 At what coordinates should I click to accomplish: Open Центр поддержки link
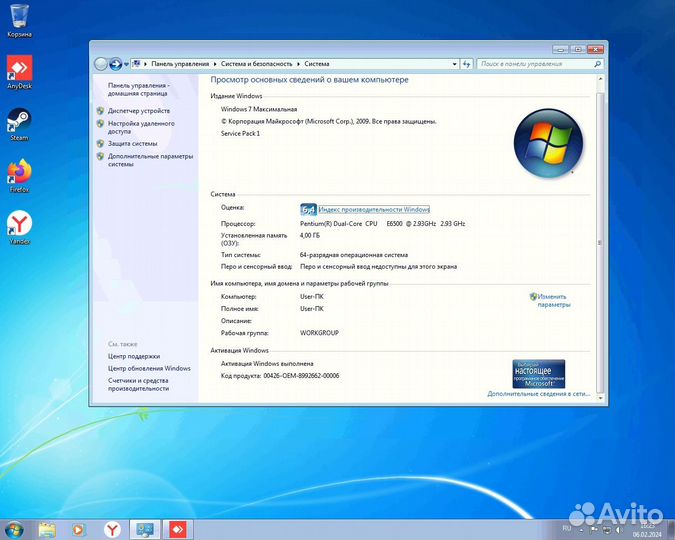(x=134, y=356)
